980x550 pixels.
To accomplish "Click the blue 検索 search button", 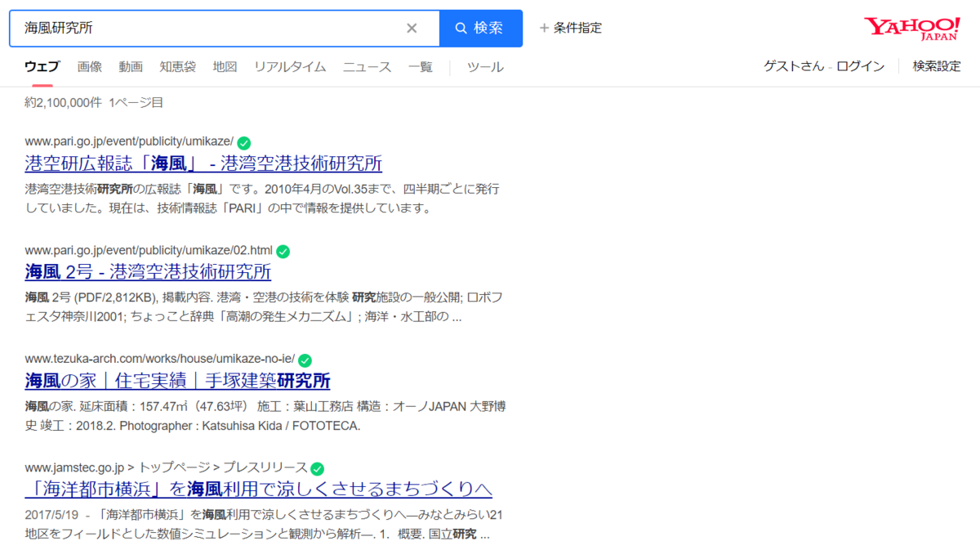I will pyautogui.click(x=481, y=28).
